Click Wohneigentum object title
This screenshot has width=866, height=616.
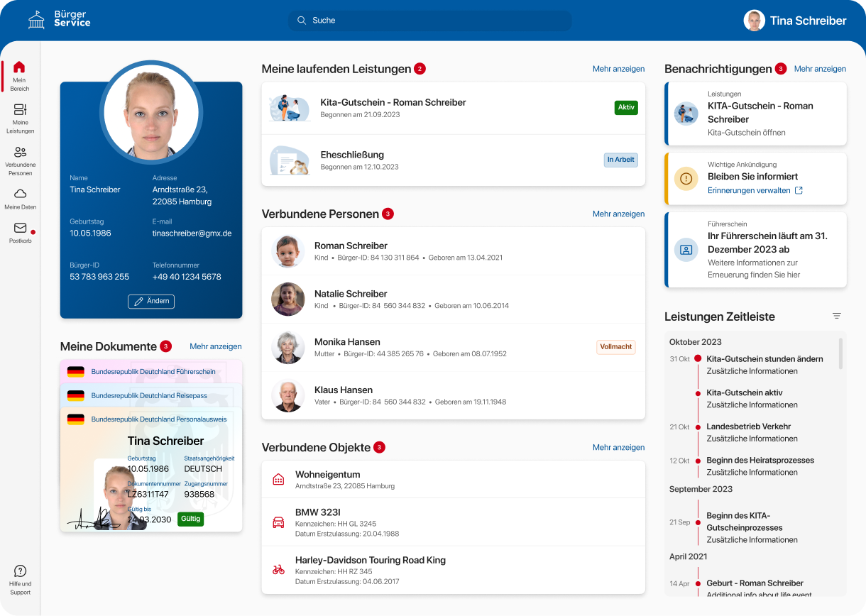coord(328,474)
